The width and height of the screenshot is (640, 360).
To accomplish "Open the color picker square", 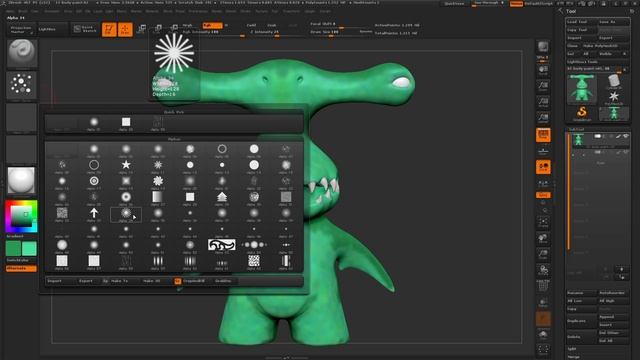I will click(21, 216).
